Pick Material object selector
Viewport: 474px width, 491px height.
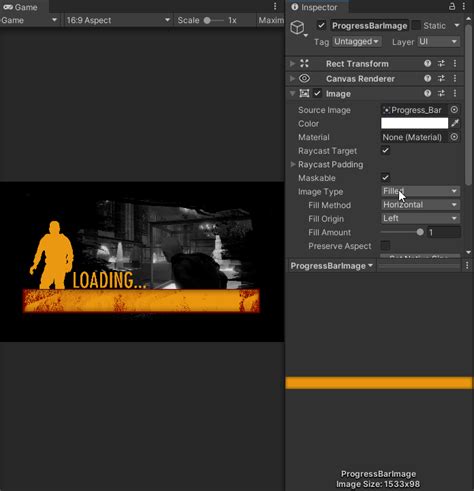coord(454,137)
